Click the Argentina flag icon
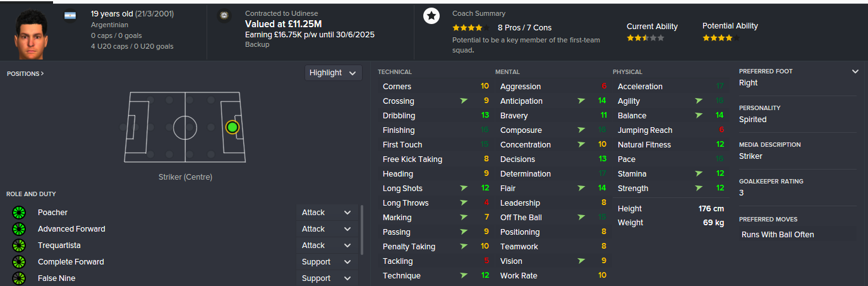The width and height of the screenshot is (868, 286). [x=70, y=15]
